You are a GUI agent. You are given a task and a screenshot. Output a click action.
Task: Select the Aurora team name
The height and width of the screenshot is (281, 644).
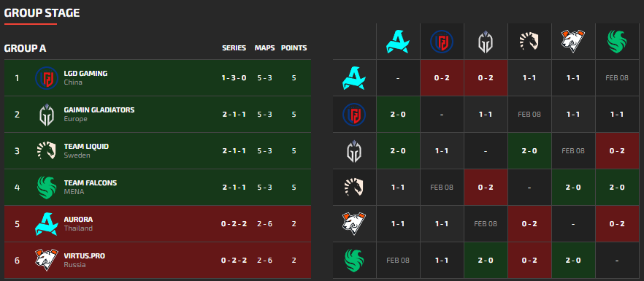(78, 220)
